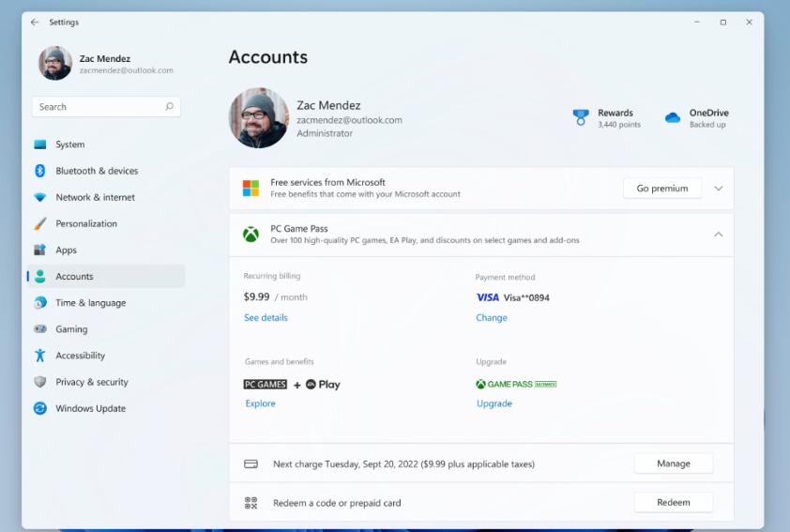The height and width of the screenshot is (532, 790).
Task: Open Privacy & security page
Action: [x=92, y=382]
